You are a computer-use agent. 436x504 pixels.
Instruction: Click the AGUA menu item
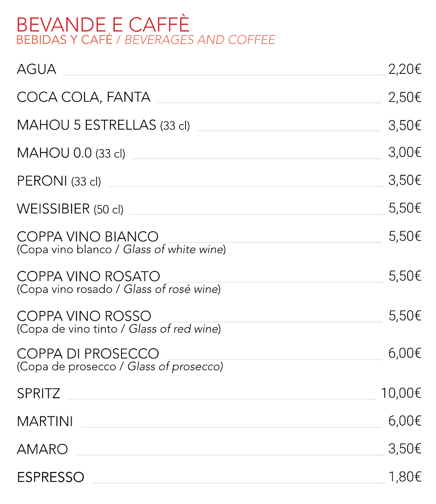click(36, 69)
